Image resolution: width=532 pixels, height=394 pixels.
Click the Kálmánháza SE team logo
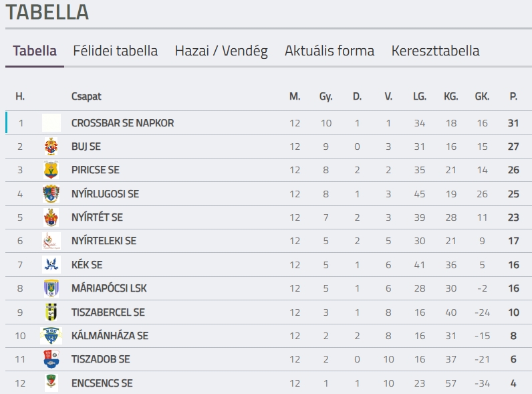[51, 336]
